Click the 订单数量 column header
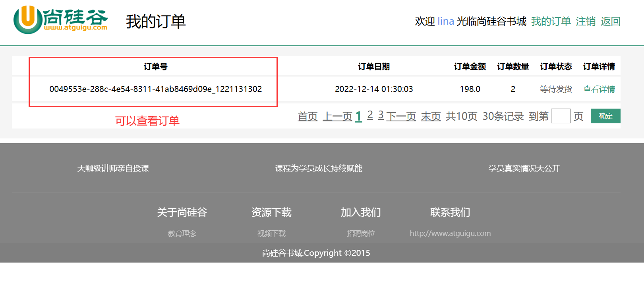The height and width of the screenshot is (292, 644). click(x=513, y=66)
